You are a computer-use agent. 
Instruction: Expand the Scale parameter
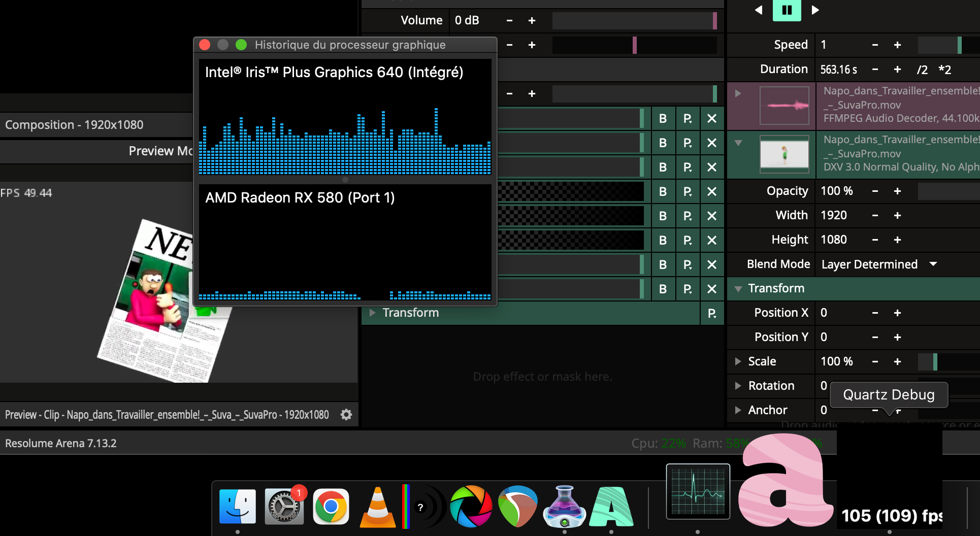(x=738, y=361)
